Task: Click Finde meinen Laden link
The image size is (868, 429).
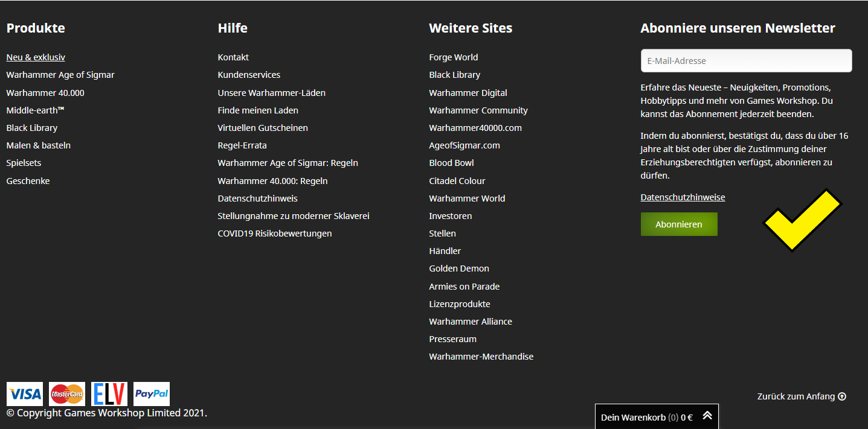Action: coord(258,110)
